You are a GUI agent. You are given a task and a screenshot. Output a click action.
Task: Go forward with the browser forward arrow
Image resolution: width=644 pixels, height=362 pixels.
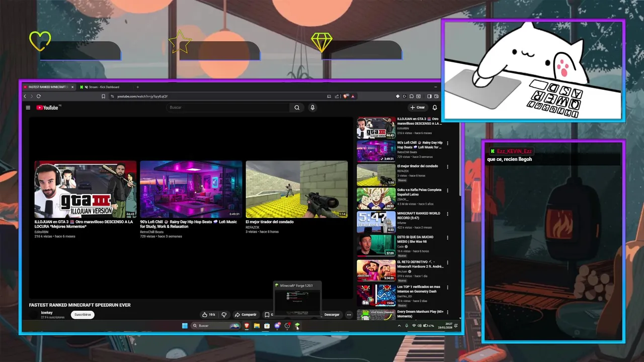click(31, 96)
